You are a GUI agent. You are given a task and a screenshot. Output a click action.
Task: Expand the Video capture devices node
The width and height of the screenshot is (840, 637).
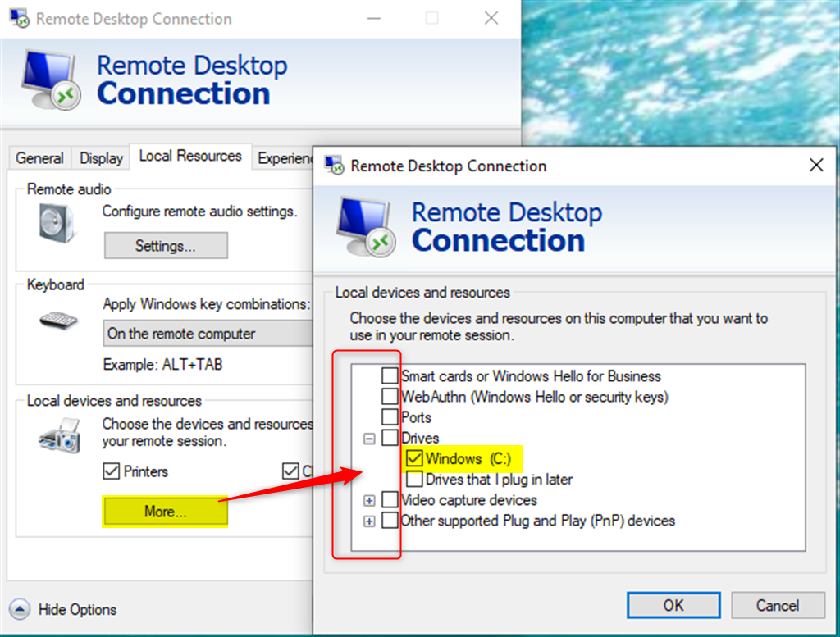coord(369,501)
